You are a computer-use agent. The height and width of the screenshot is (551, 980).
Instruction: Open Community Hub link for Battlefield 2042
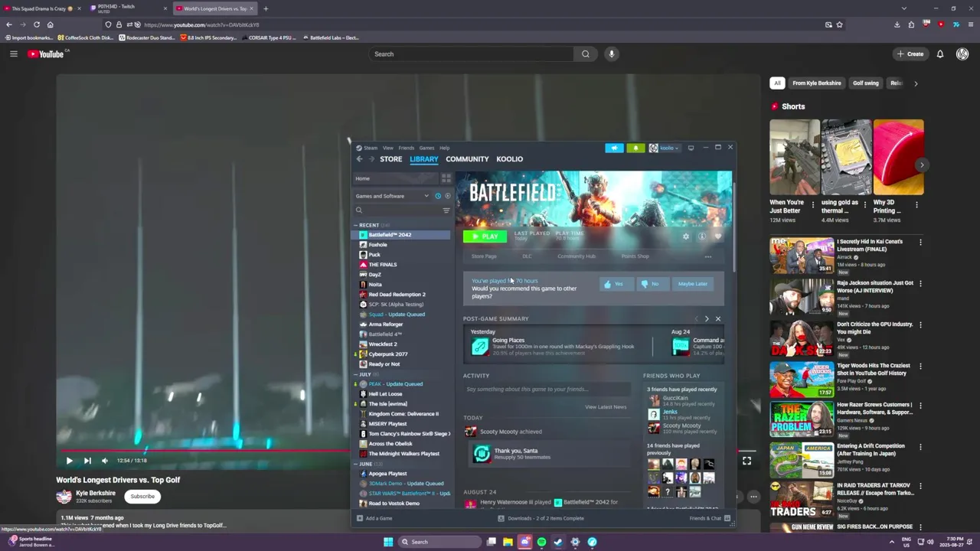pos(577,256)
